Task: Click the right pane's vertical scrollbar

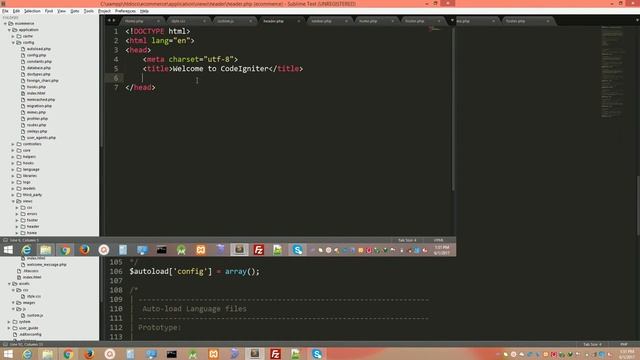Action: [638, 206]
